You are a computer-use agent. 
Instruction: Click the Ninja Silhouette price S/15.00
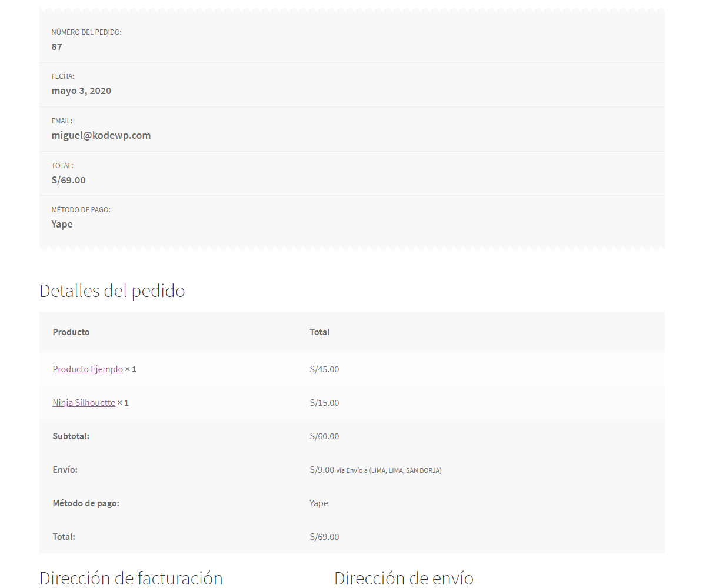(x=324, y=402)
